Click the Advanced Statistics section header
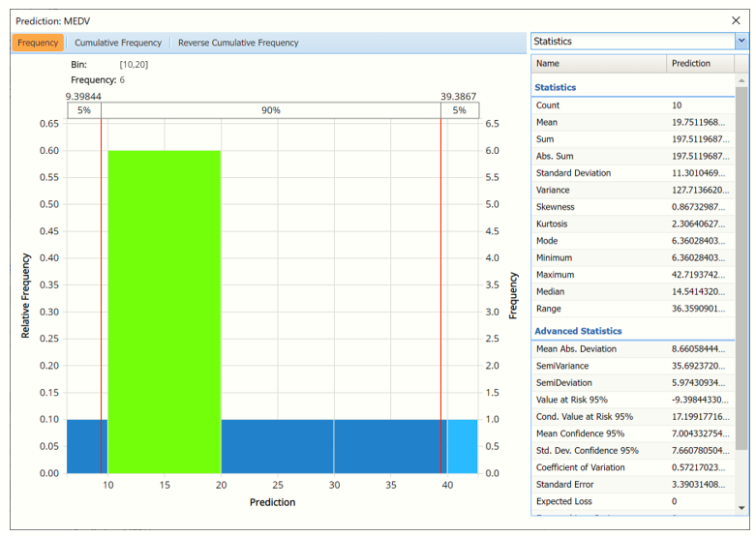Screen dimensions: 756x537 [x=579, y=332]
